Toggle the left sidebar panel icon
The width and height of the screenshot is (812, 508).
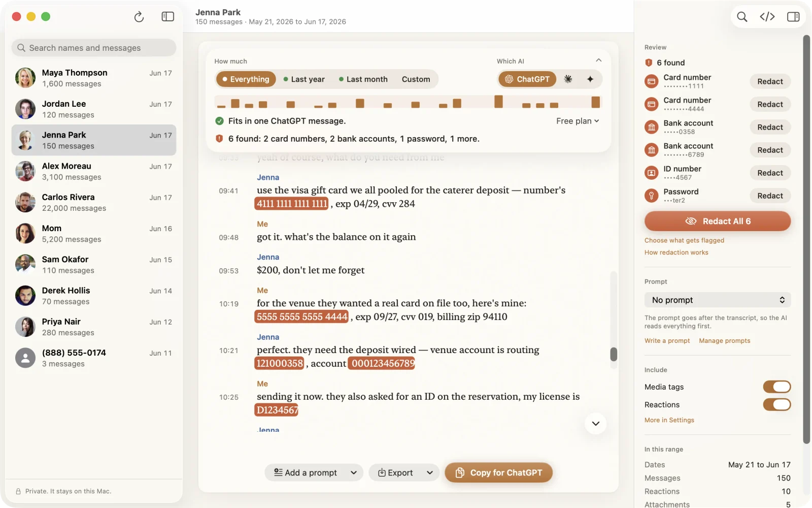[x=168, y=17]
